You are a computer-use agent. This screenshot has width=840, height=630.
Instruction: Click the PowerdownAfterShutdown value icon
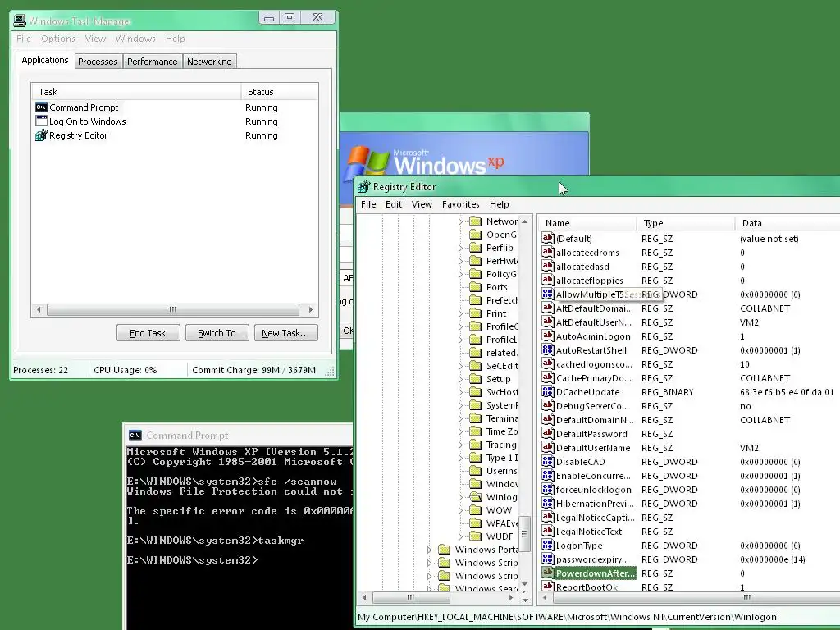click(x=547, y=573)
